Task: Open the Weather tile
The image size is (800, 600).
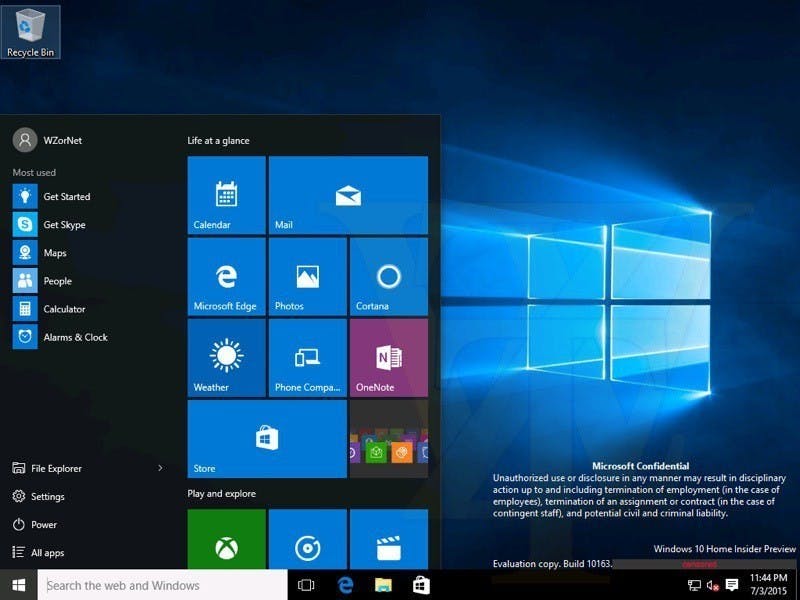Action: click(226, 357)
